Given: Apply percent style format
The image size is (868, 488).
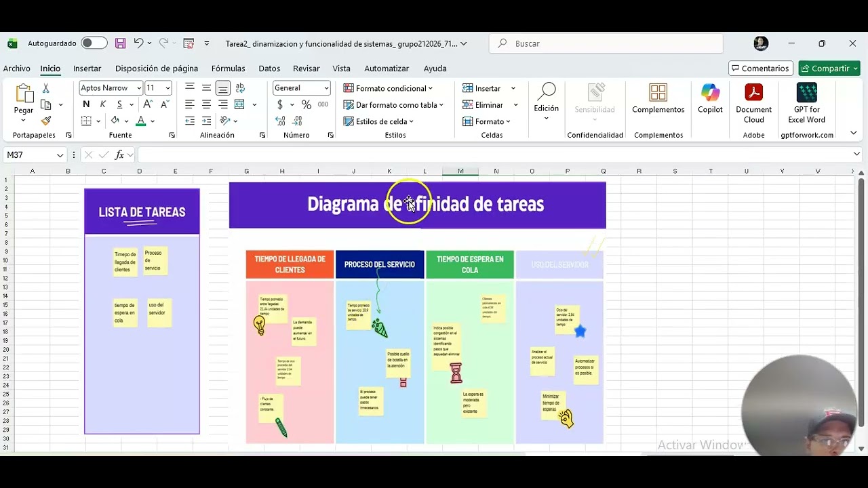Looking at the screenshot, I should point(307,104).
